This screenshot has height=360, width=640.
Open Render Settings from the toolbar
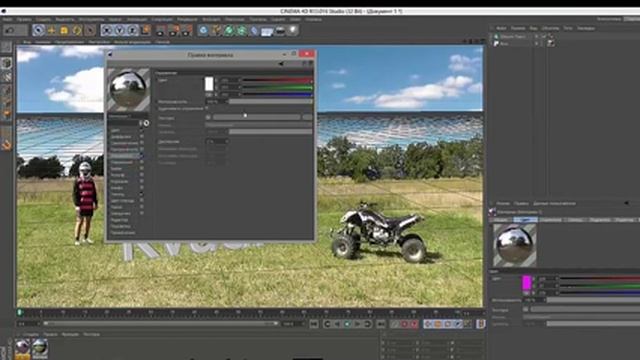(x=187, y=30)
